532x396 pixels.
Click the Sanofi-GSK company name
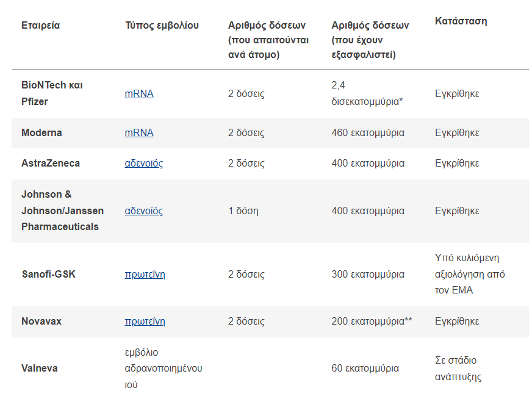pyautogui.click(x=49, y=275)
